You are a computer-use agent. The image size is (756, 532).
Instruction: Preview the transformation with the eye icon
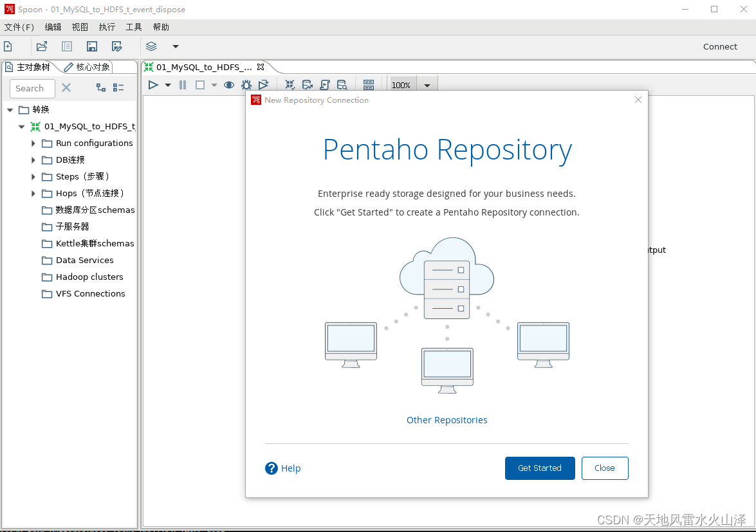pos(229,85)
